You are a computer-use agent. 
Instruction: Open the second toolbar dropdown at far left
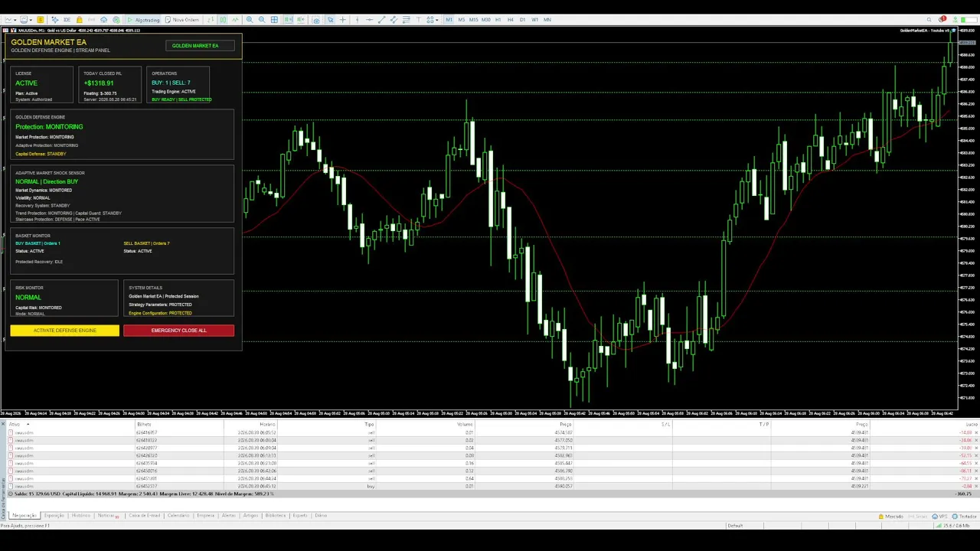pos(31,20)
